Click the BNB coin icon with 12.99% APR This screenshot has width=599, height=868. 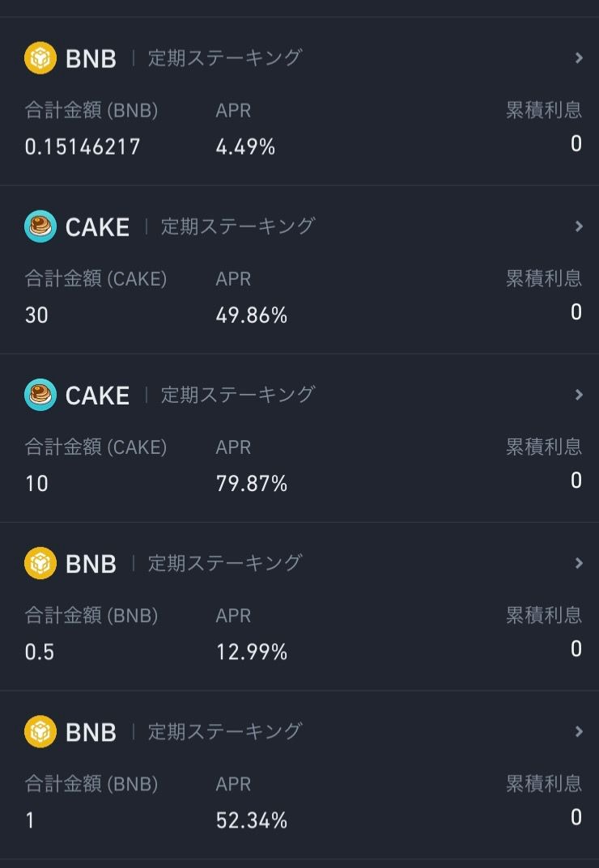pos(40,563)
